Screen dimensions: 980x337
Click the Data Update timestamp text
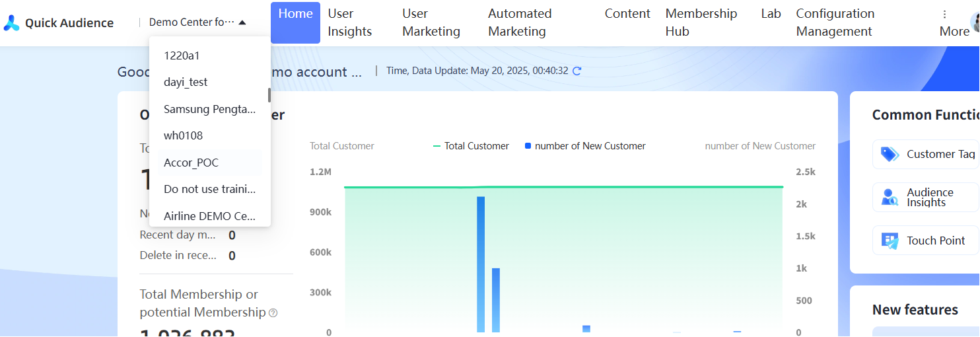(477, 71)
